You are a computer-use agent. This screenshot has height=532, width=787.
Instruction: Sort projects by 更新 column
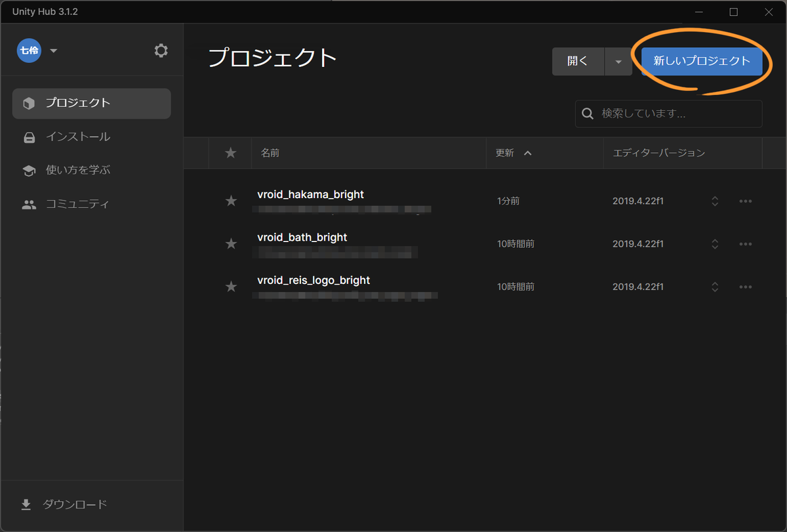click(x=504, y=153)
